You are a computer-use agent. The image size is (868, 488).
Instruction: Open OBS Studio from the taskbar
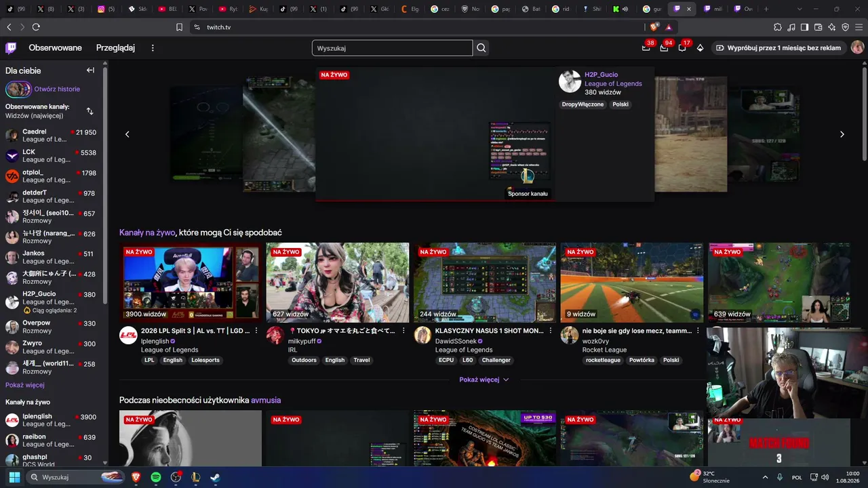176,477
